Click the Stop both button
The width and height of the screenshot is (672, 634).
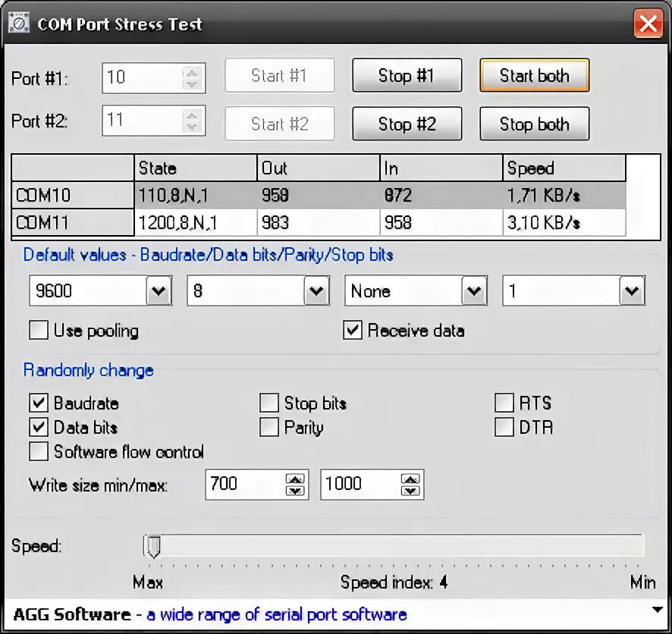coord(535,124)
